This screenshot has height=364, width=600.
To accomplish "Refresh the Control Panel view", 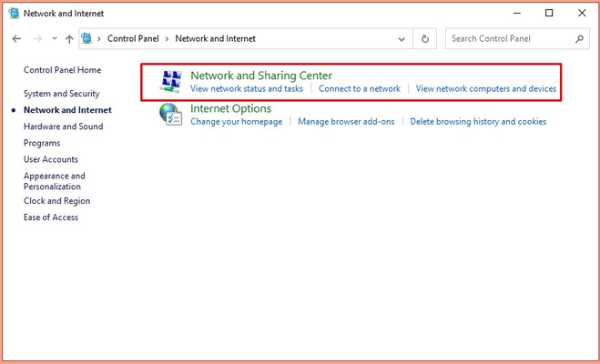I will [x=425, y=38].
